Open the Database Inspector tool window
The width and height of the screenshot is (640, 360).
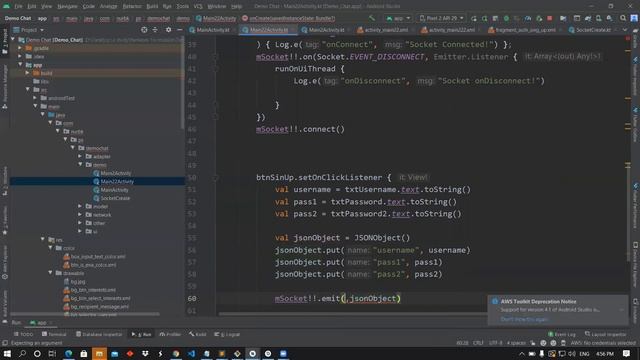[99, 334]
